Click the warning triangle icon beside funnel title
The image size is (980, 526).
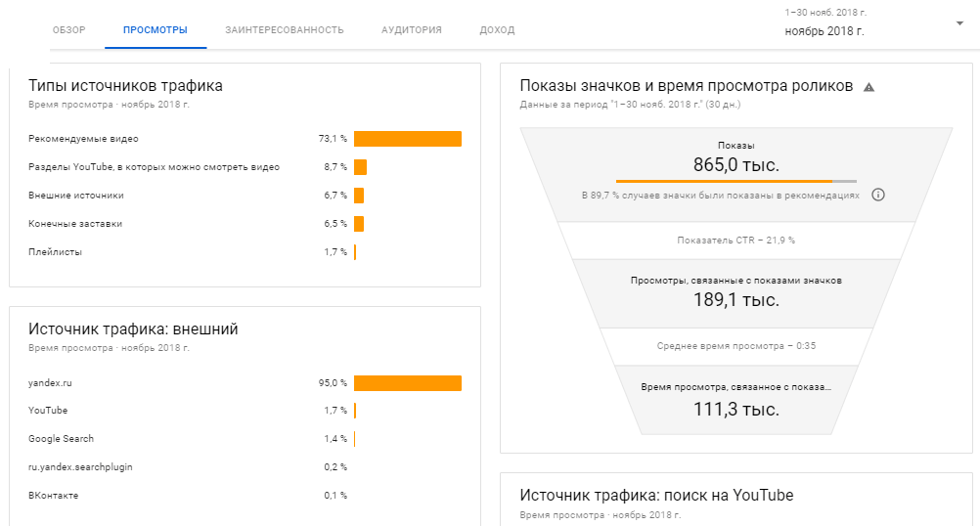coord(869,86)
